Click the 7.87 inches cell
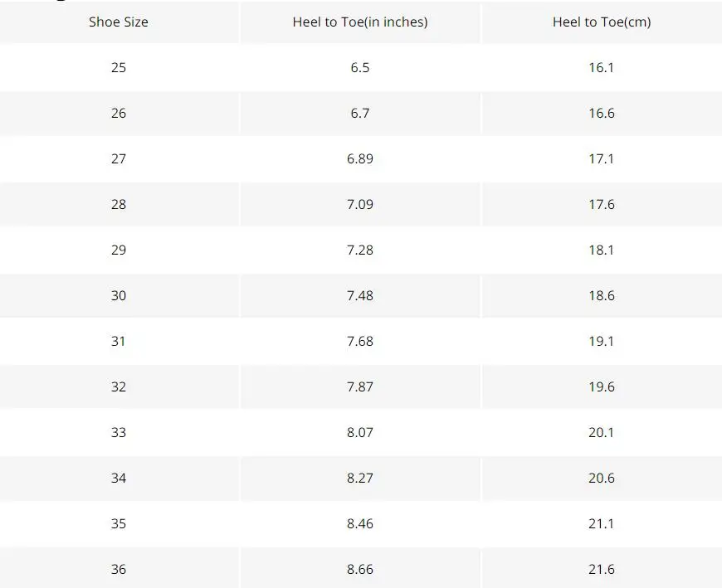Screen dimensions: 722x588 click(x=360, y=386)
